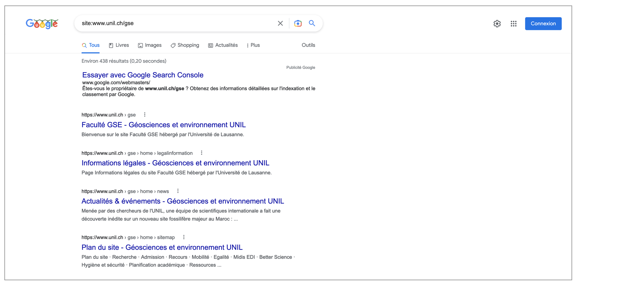
Task: Switch to the Images tab
Action: [150, 45]
